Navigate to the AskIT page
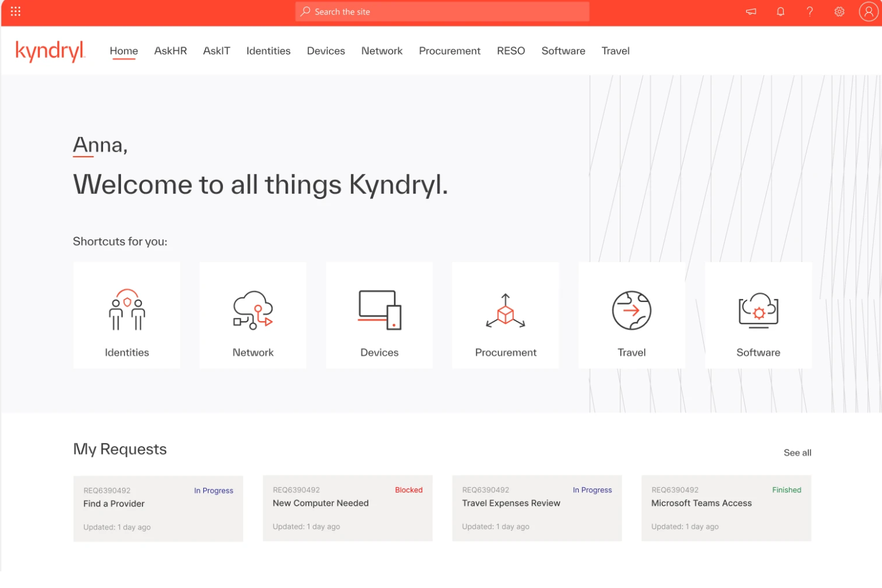 click(x=216, y=51)
